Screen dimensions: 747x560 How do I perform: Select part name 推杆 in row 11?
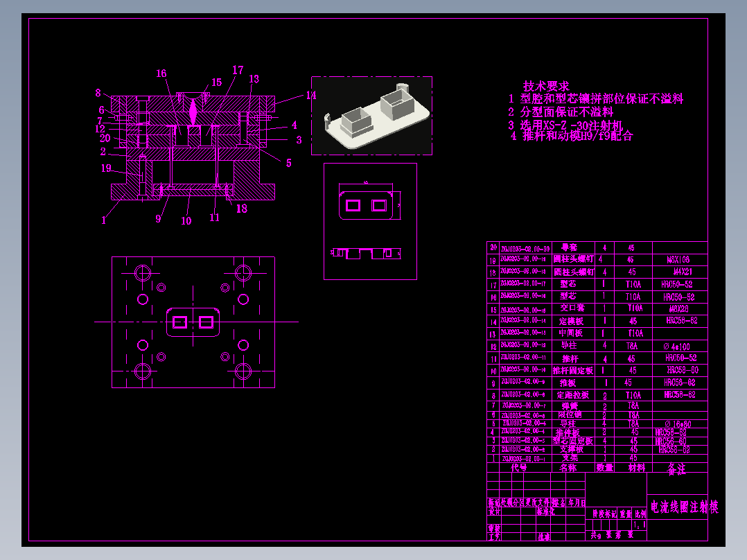(x=570, y=358)
